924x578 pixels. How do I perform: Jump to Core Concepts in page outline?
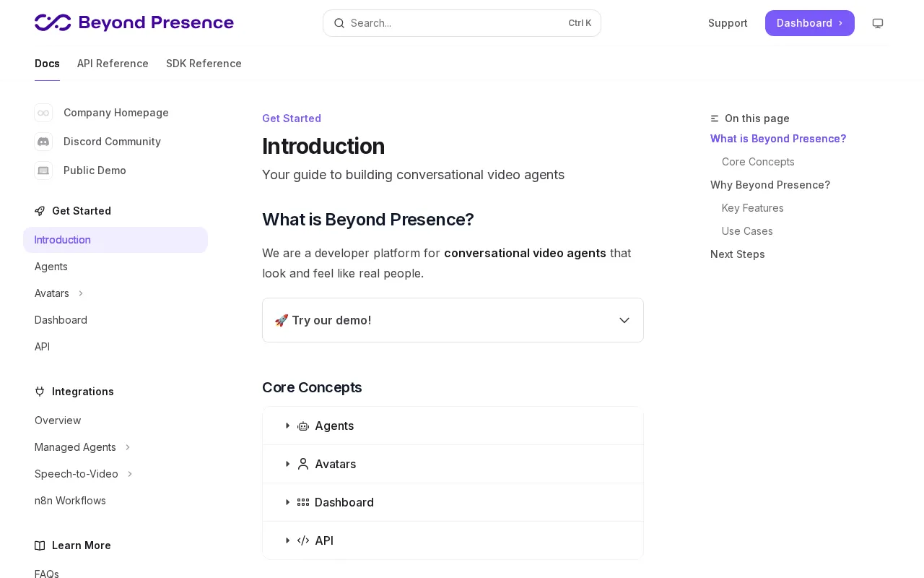tap(758, 162)
